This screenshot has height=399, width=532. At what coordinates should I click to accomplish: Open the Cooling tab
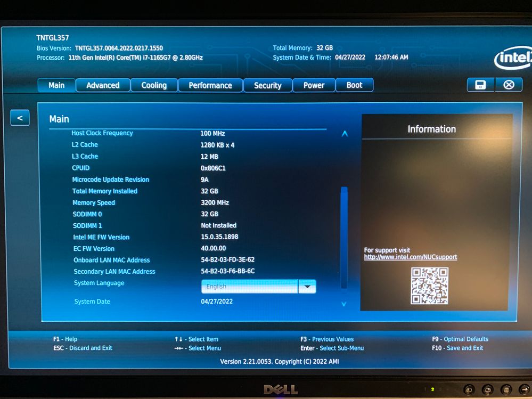click(154, 85)
